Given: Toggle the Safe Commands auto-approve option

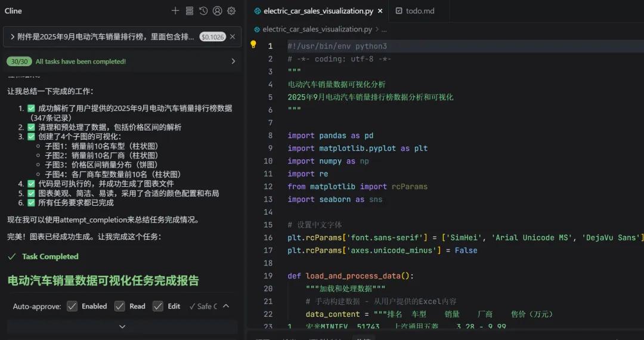Looking at the screenshot, I should tap(203, 307).
